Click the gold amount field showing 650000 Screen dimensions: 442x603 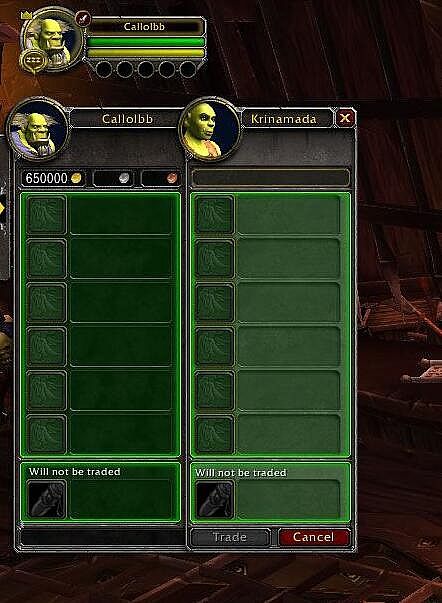(53, 178)
